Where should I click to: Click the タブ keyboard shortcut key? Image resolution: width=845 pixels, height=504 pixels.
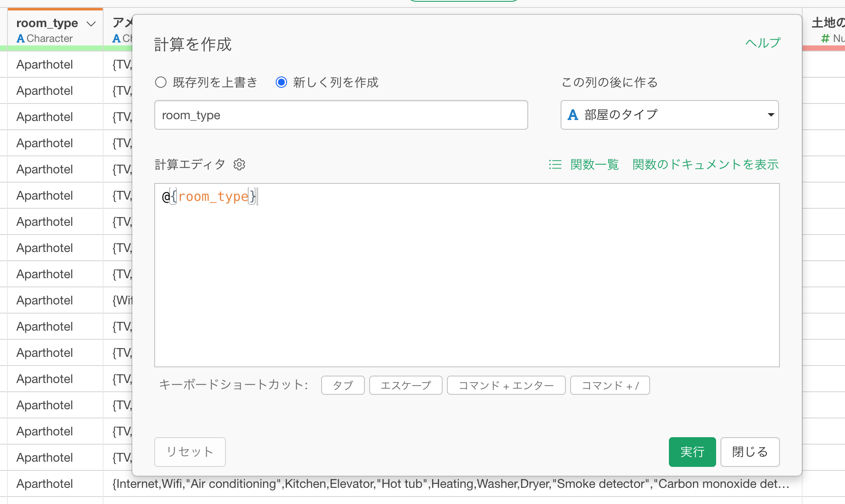pyautogui.click(x=343, y=385)
